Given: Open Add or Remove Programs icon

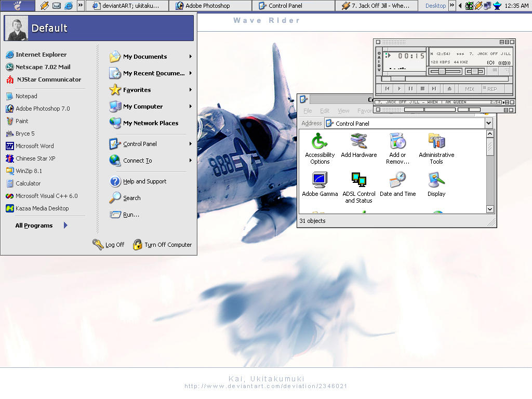Looking at the screenshot, I should pos(397,148).
